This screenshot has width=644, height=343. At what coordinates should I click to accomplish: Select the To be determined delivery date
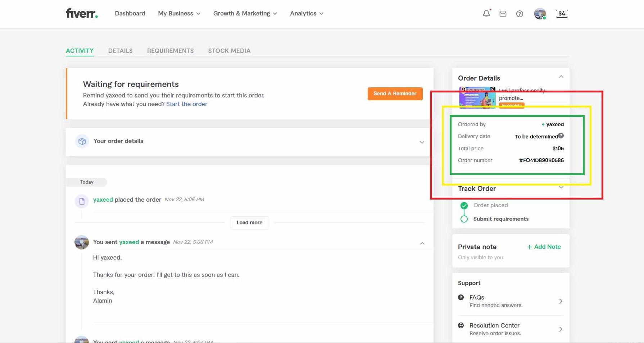coord(536,137)
